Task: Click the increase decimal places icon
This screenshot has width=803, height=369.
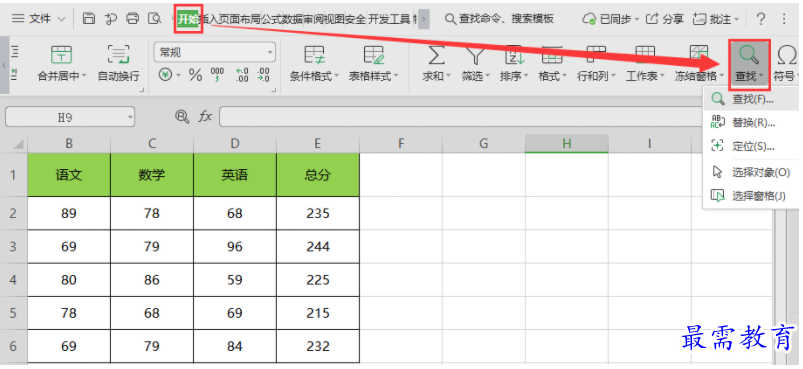Action: (242, 76)
